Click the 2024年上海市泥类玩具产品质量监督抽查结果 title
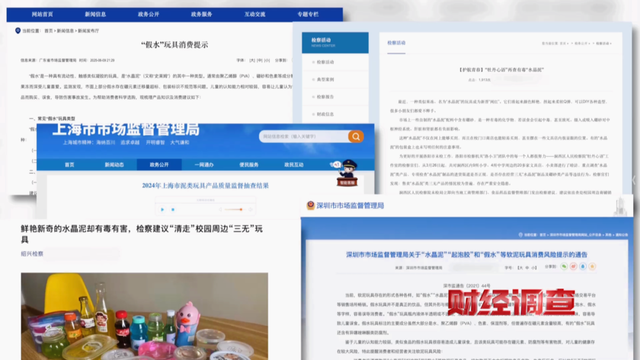 [x=205, y=185]
